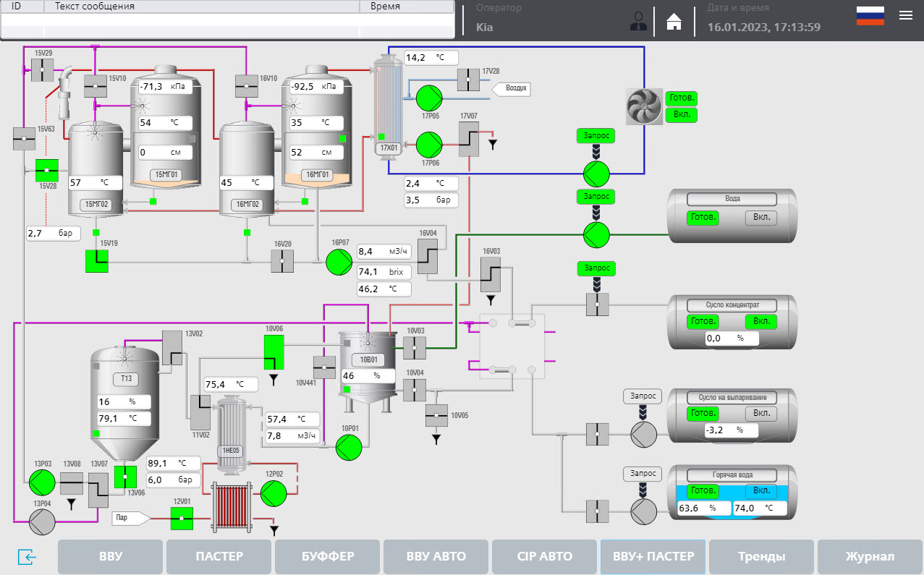
Task: Click the fan icon in the top right
Action: pyautogui.click(x=643, y=106)
